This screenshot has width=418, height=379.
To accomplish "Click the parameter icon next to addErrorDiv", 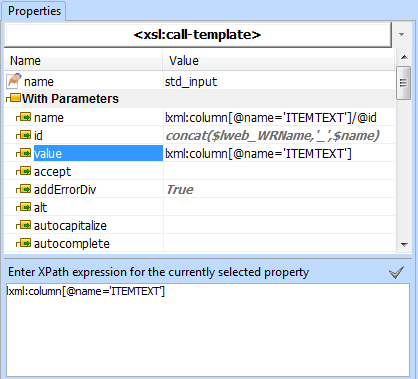I will [x=25, y=189].
